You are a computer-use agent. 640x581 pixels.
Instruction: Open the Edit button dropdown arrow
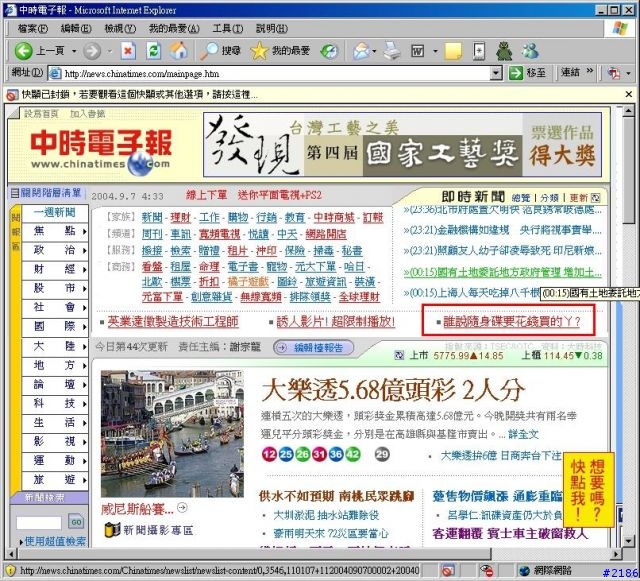click(x=435, y=51)
